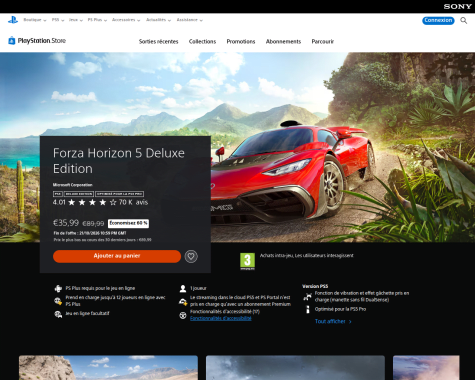The width and height of the screenshot is (475, 380).
Task: Open the Promotions tab
Action: 241,42
